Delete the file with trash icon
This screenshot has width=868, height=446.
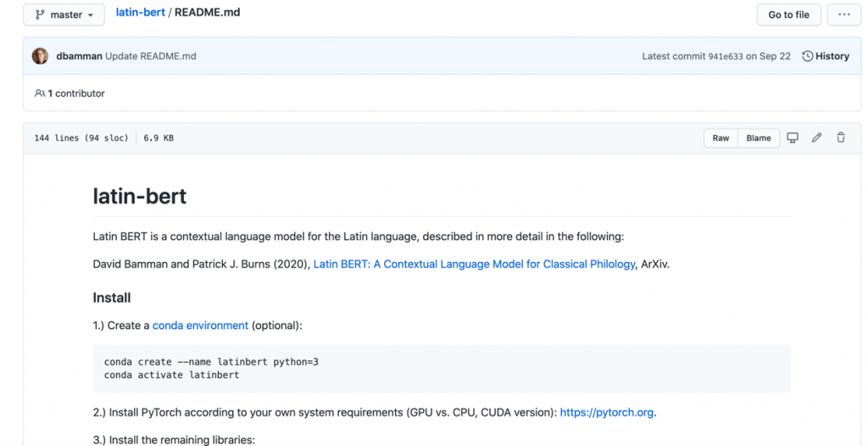841,138
